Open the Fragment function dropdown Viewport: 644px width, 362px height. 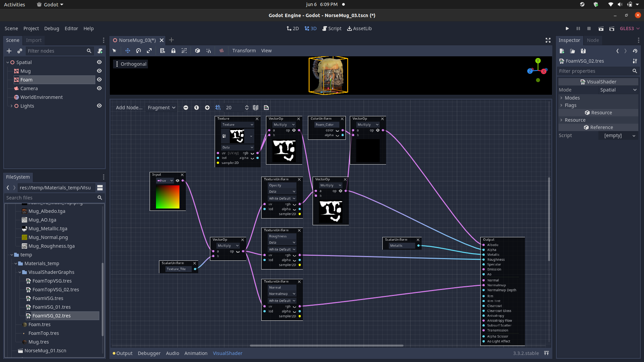point(161,108)
